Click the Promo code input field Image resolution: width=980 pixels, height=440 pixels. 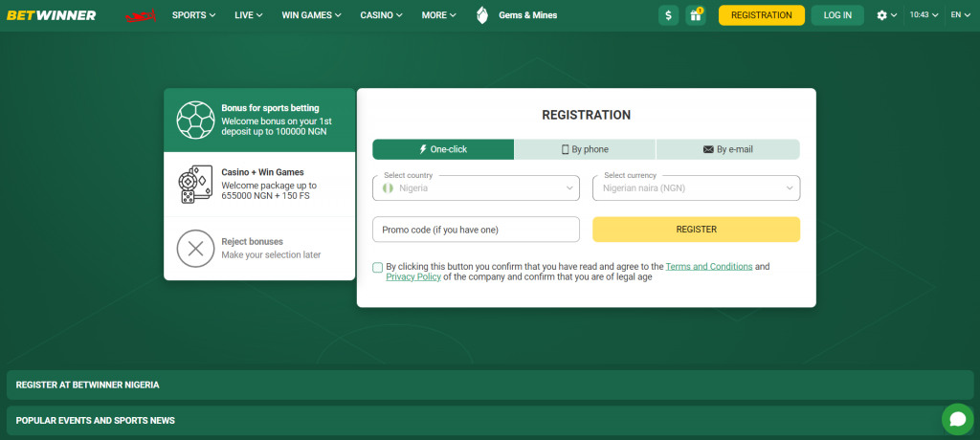[x=477, y=230]
